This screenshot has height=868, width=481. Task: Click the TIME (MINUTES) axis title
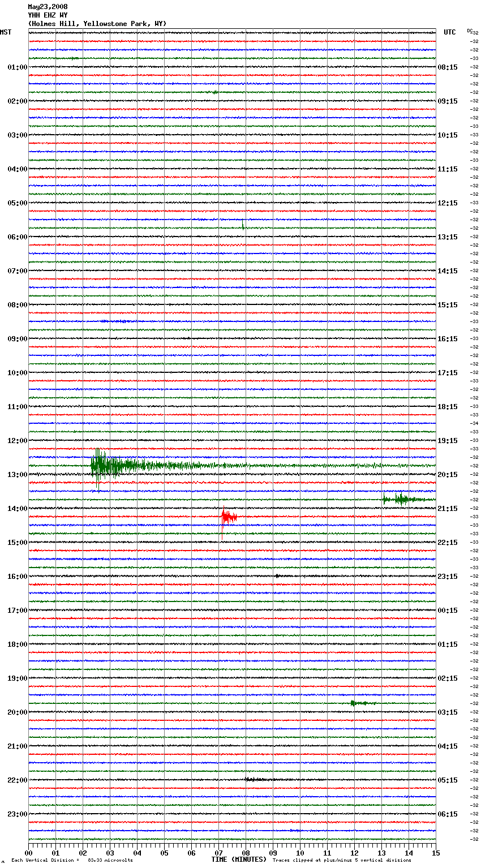pos(239,860)
